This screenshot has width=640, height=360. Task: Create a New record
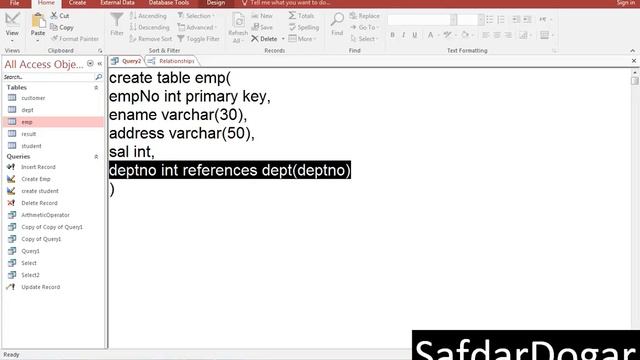point(262,16)
